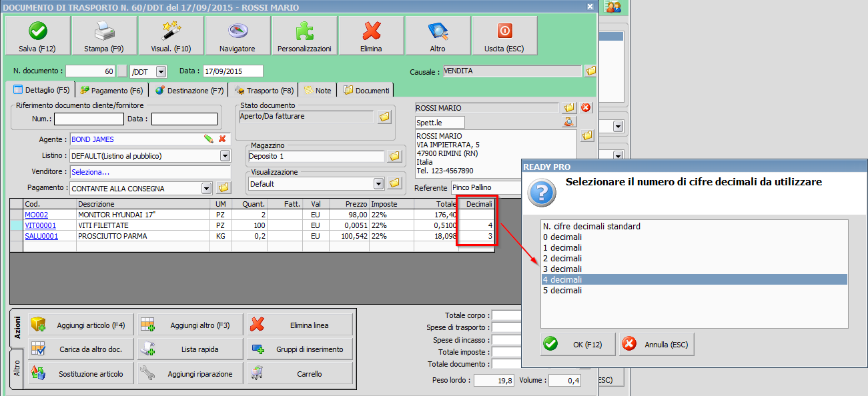The image size is (868, 396).
Task: Open folder icon beside address box
Action: coord(587,135)
